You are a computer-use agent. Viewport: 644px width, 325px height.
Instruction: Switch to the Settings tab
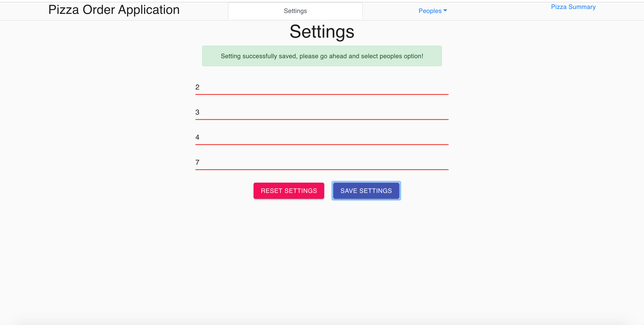pyautogui.click(x=295, y=11)
